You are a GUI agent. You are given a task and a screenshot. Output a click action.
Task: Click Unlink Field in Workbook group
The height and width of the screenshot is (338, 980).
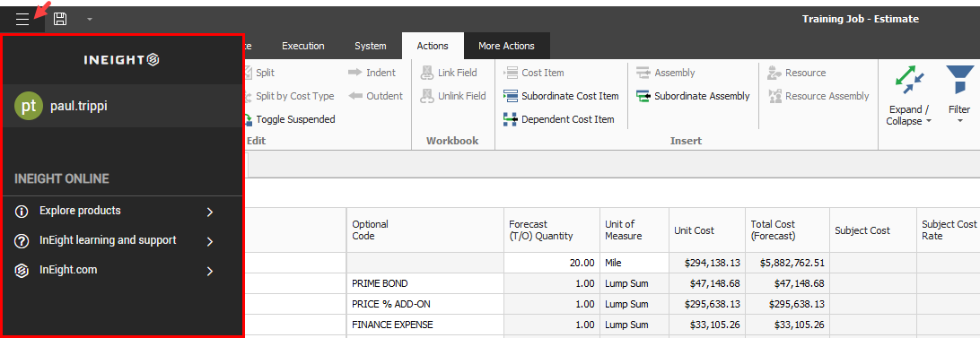point(453,96)
